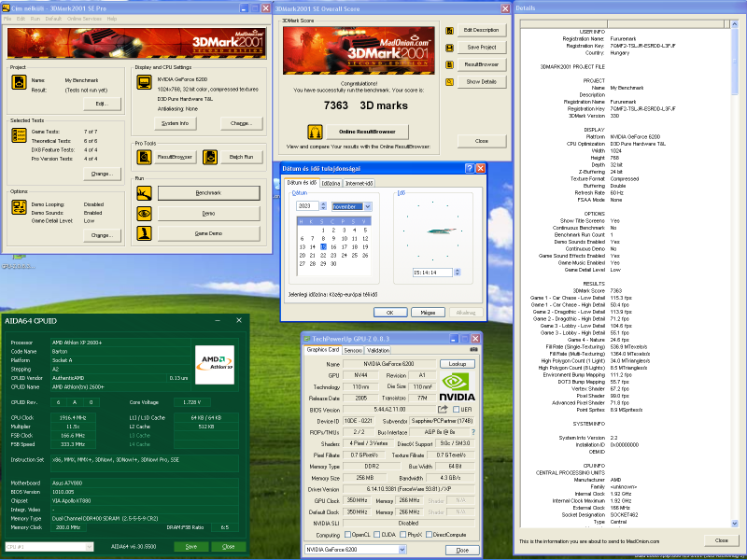
Task: Open the File menu in 3DMark2001
Action: coord(7,19)
